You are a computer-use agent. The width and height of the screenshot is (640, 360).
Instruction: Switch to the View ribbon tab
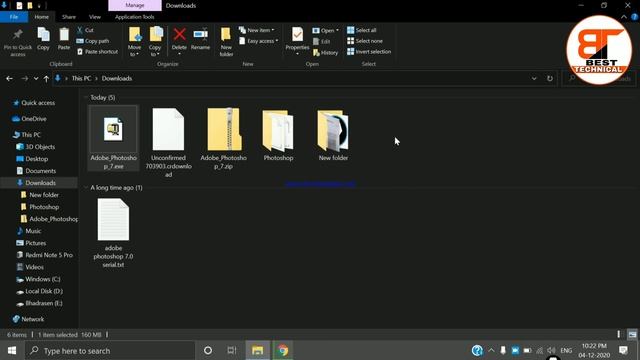tap(95, 17)
